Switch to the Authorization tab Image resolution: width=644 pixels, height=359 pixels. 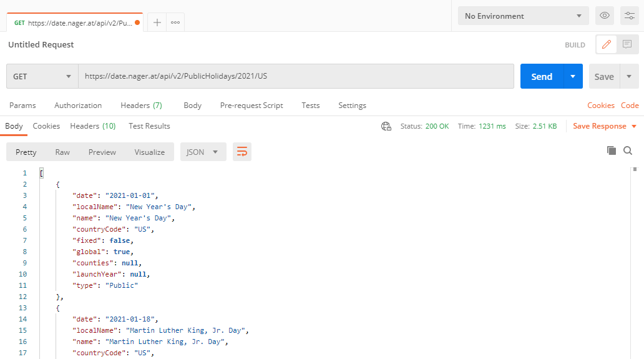[x=78, y=106]
